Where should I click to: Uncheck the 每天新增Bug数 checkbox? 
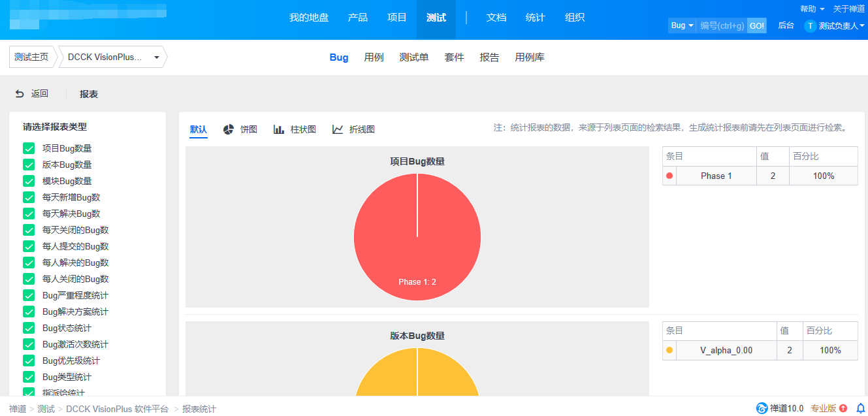pos(29,198)
